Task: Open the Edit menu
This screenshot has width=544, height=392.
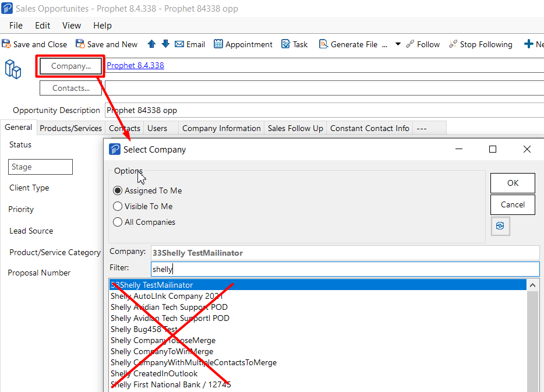Action: tap(43, 25)
